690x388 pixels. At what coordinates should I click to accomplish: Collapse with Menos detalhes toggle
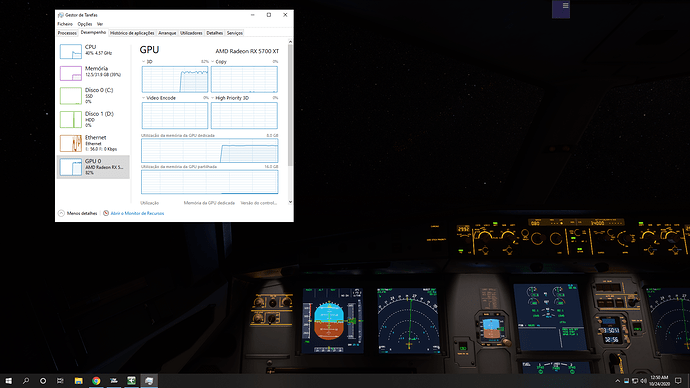point(78,213)
